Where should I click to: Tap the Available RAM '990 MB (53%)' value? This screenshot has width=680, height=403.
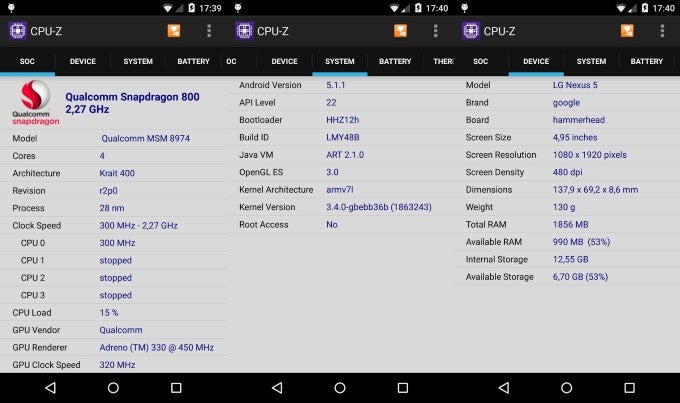(582, 242)
